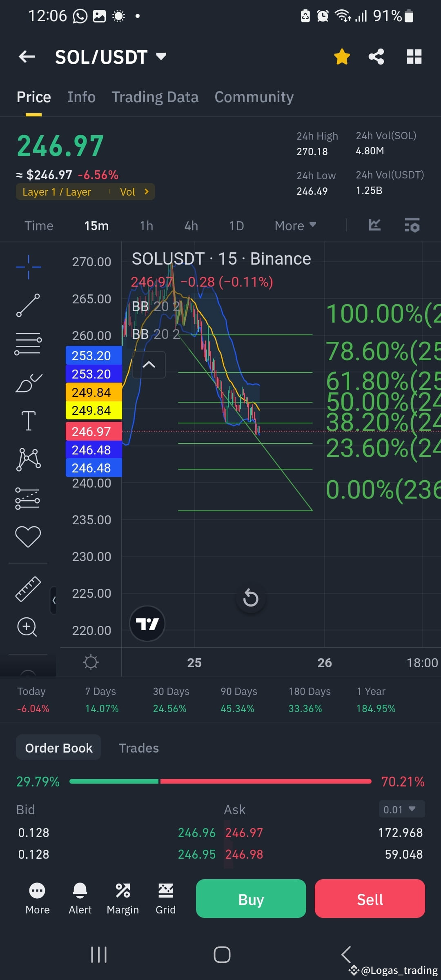Viewport: 441px width, 980px height.
Task: Toggle the chart drawing tools icon
Action: click(x=375, y=225)
